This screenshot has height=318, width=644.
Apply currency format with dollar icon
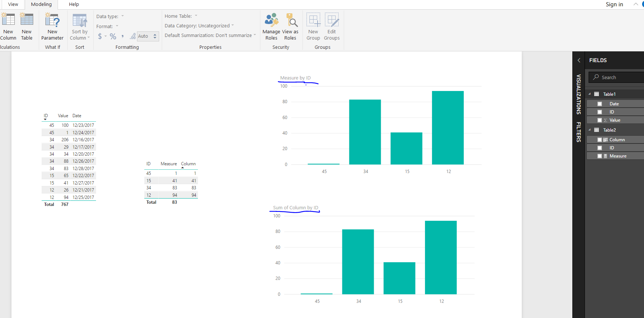click(x=100, y=36)
